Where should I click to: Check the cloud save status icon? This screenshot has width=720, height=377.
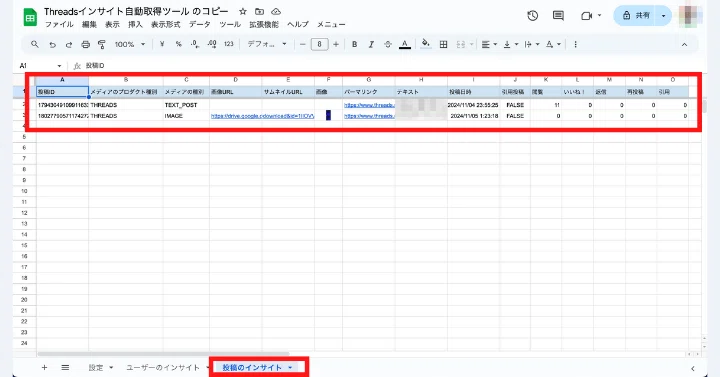276,12
